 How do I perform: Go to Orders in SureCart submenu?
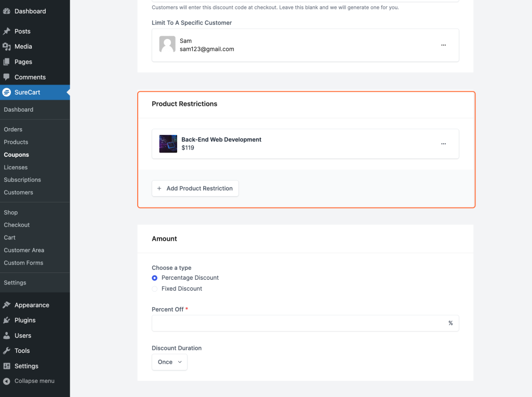tap(13, 129)
